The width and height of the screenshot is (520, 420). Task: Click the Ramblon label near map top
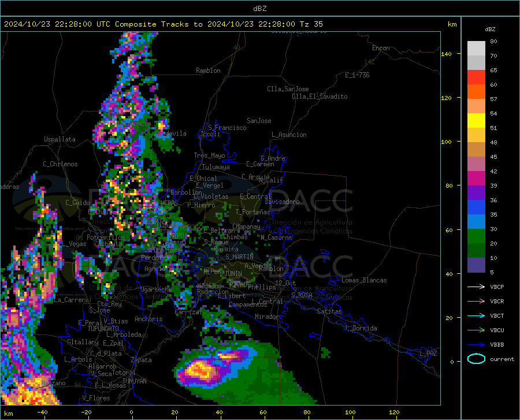pos(208,70)
